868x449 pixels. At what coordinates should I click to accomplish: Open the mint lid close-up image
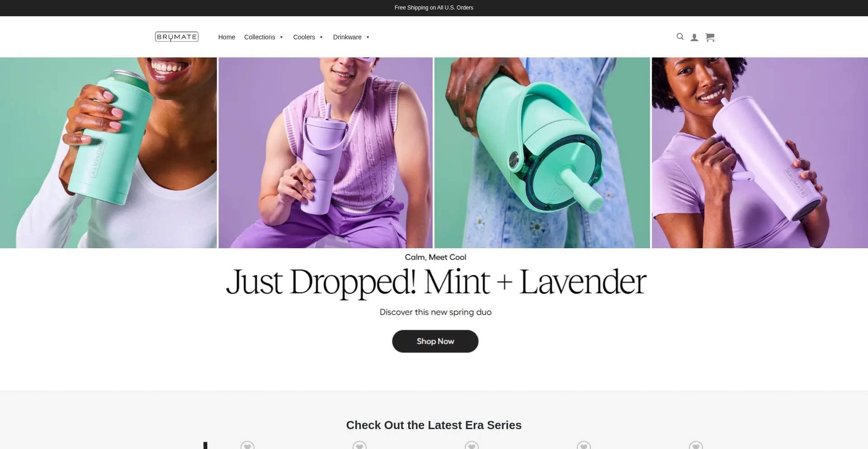click(x=542, y=153)
